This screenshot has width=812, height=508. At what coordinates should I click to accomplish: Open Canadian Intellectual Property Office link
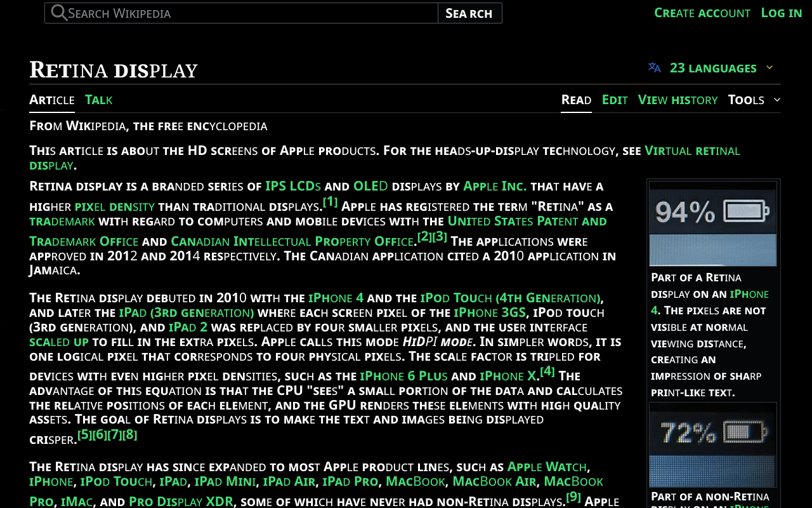[292, 241]
